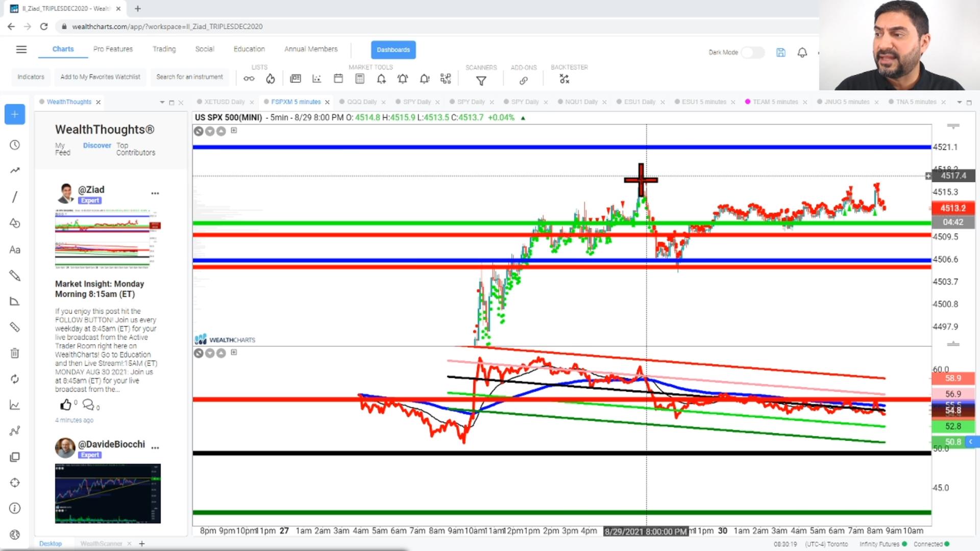This screenshot has height=551, width=980.
Task: Collapse the indicator value labels arrow
Action: click(971, 441)
